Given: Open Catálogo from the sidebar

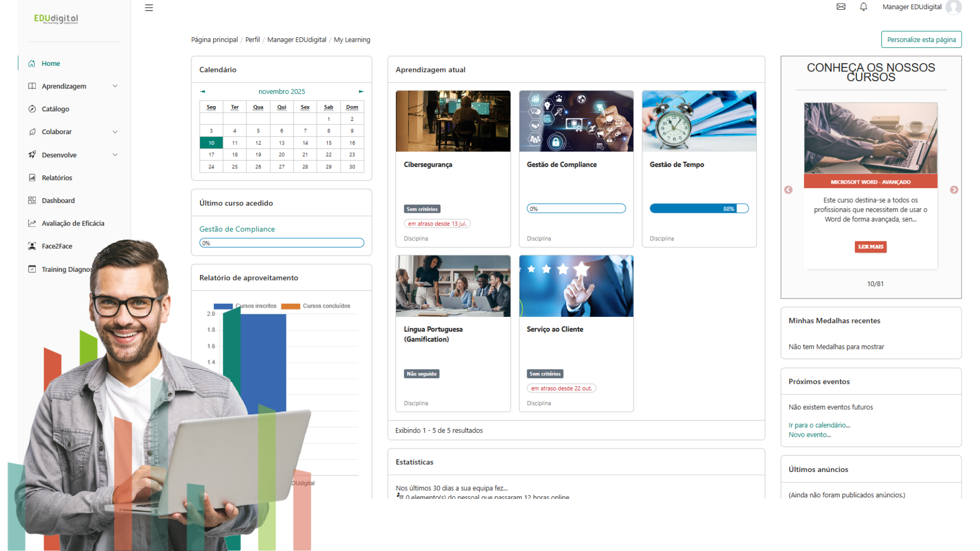Looking at the screenshot, I should 55,109.
